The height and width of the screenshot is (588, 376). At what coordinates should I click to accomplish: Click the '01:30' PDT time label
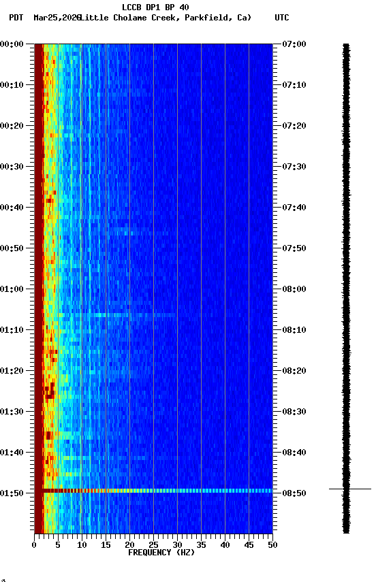coord(12,412)
